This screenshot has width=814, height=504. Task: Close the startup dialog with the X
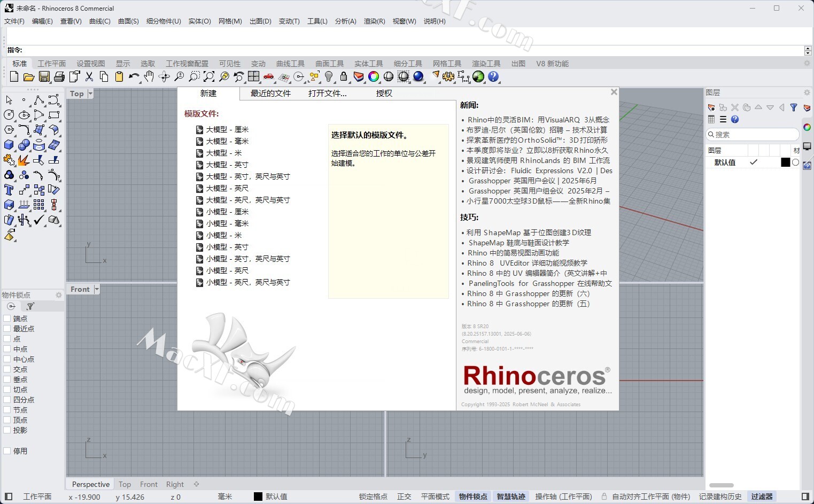point(614,92)
